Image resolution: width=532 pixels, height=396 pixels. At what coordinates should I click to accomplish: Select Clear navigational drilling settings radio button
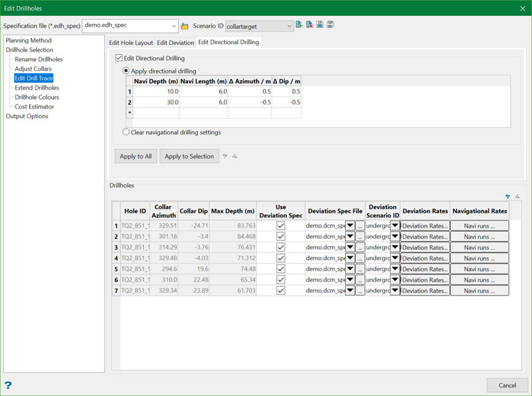[x=126, y=132]
